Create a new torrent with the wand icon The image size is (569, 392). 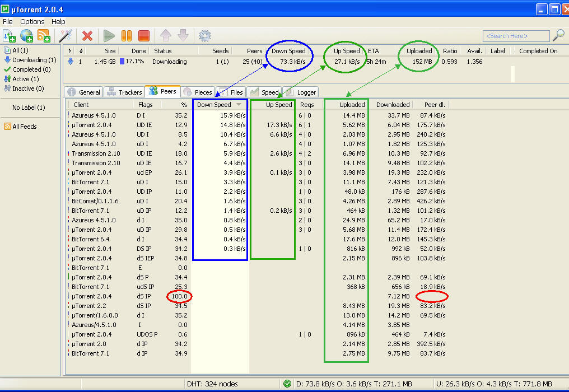point(66,35)
